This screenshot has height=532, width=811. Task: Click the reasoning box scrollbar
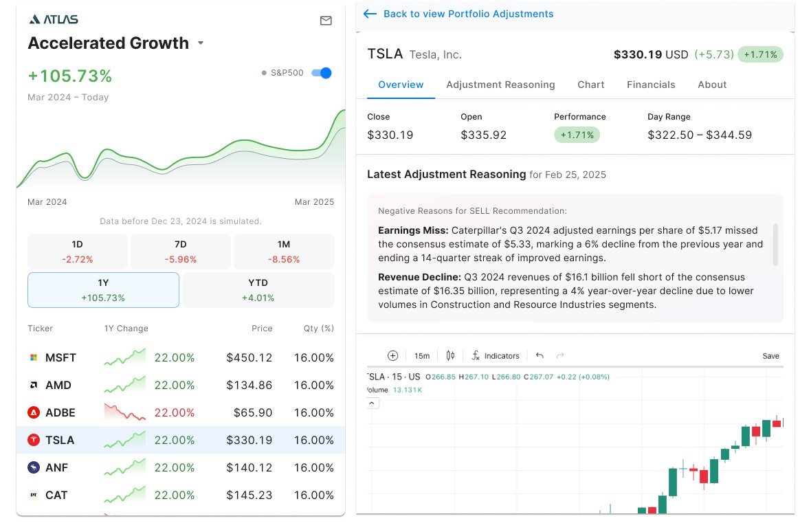click(x=775, y=245)
